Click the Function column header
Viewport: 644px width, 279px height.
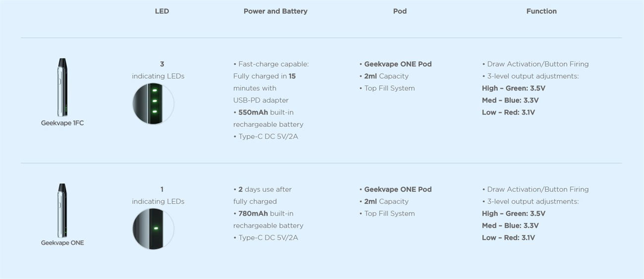click(x=541, y=11)
